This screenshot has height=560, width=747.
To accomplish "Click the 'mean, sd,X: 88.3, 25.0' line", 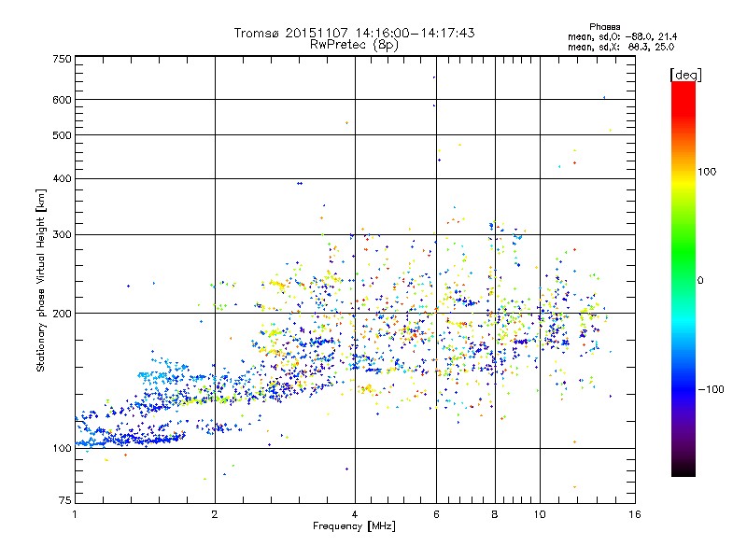I will 621,47.
